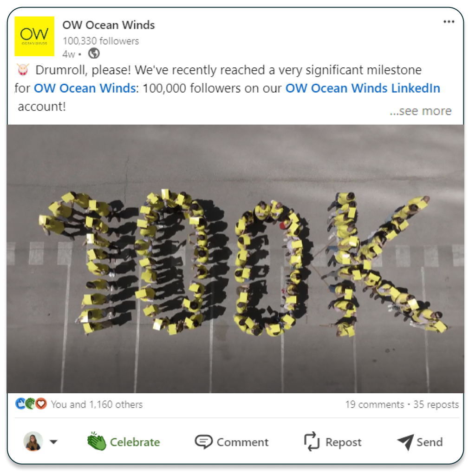This screenshot has width=469, height=476.
Task: Open the OW Ocean Winds page name
Action: (109, 25)
